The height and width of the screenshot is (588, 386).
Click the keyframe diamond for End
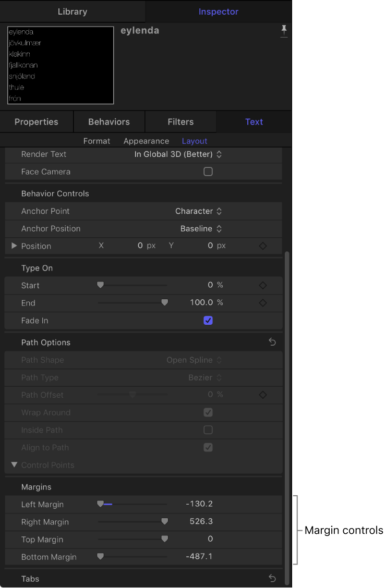pyautogui.click(x=262, y=302)
